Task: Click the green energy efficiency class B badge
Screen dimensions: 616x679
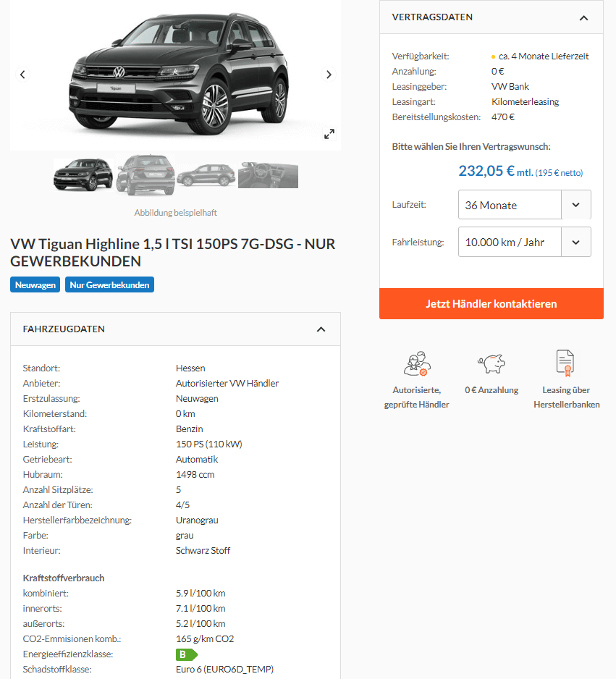Action: (187, 654)
